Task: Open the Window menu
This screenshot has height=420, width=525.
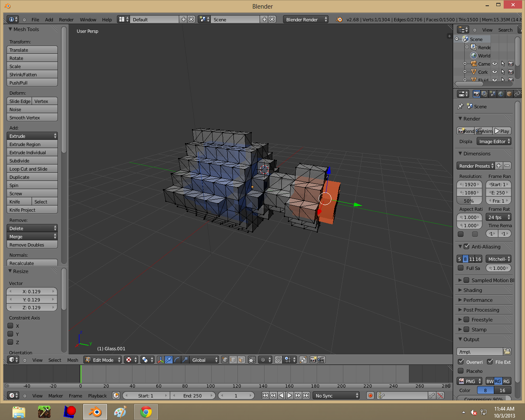Action: pyautogui.click(x=88, y=19)
